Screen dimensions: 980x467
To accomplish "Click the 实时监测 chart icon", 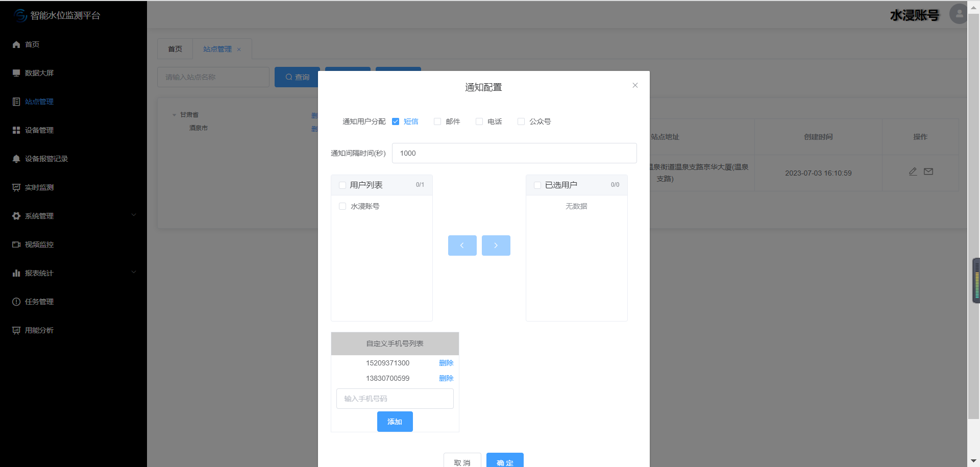I will [16, 187].
